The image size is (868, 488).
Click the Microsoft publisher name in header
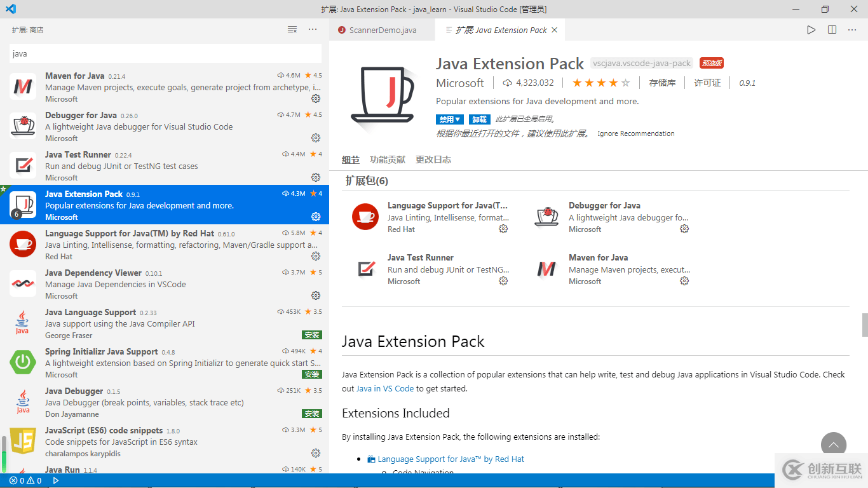[460, 83]
